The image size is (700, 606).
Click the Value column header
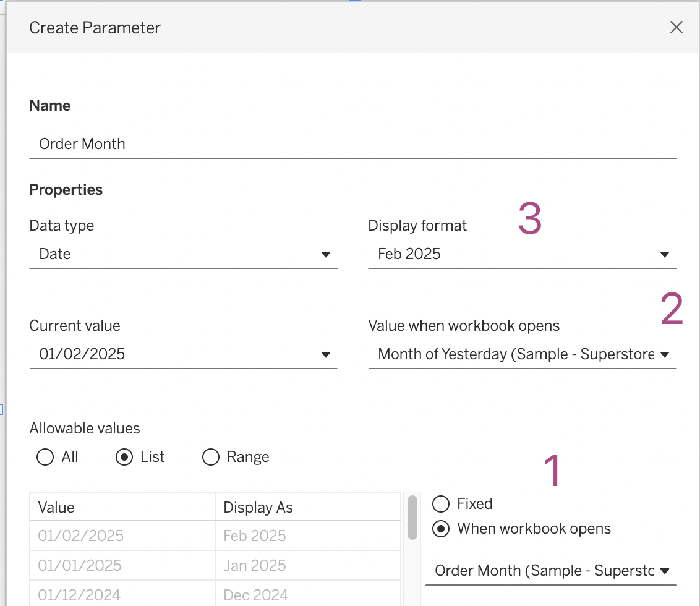coord(122,508)
